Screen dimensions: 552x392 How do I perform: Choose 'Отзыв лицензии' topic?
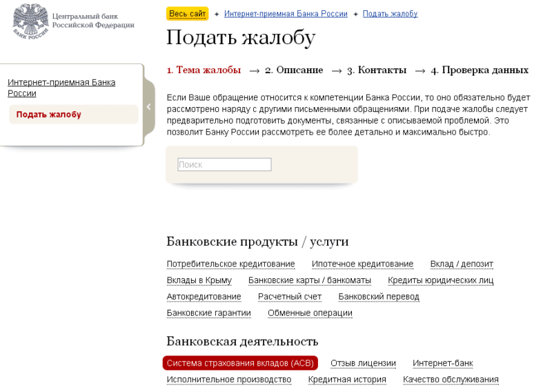pos(363,364)
